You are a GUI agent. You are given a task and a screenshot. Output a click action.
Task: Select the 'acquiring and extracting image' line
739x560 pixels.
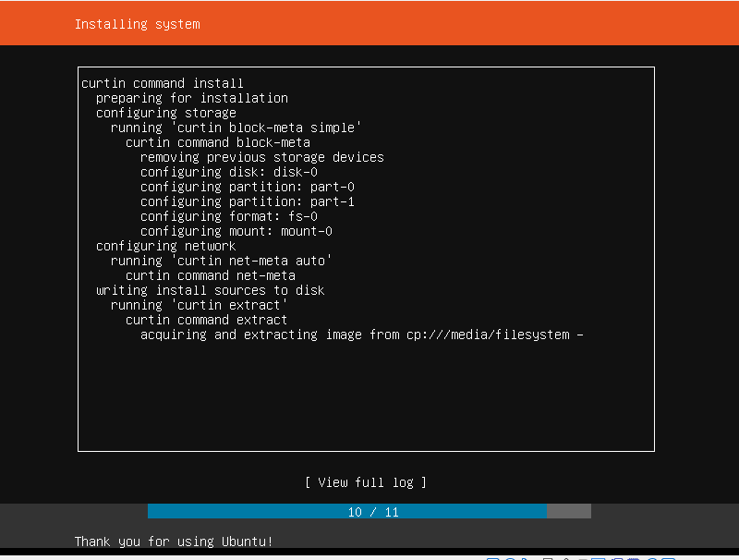point(362,335)
